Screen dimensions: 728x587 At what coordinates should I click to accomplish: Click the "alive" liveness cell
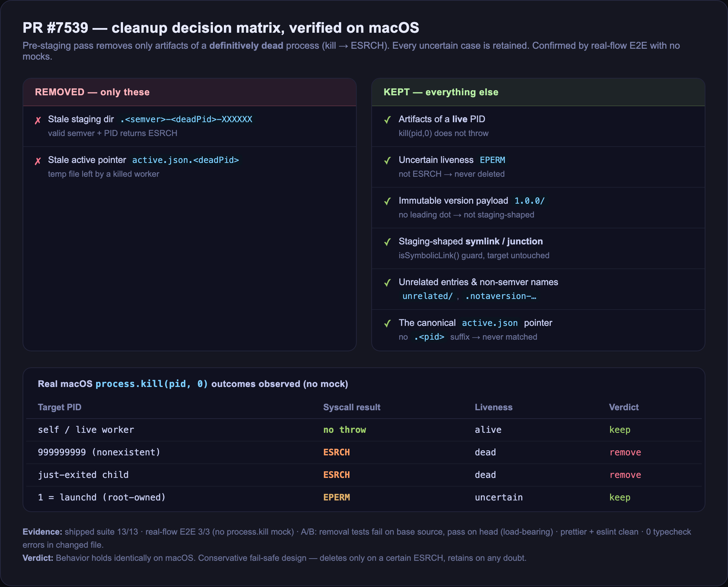point(488,430)
